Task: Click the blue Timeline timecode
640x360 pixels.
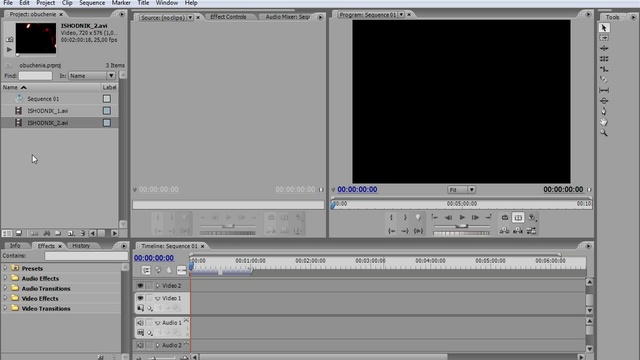Action: click(x=154, y=258)
